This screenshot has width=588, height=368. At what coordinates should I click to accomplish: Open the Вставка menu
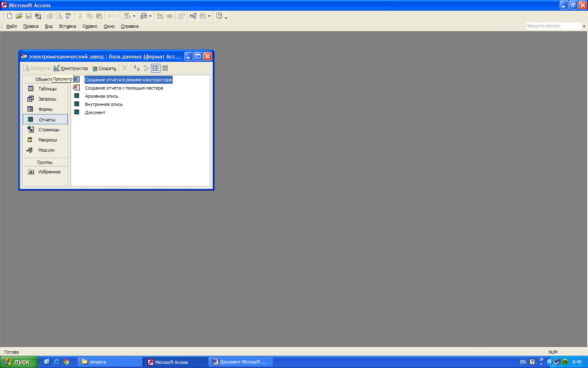click(x=67, y=26)
